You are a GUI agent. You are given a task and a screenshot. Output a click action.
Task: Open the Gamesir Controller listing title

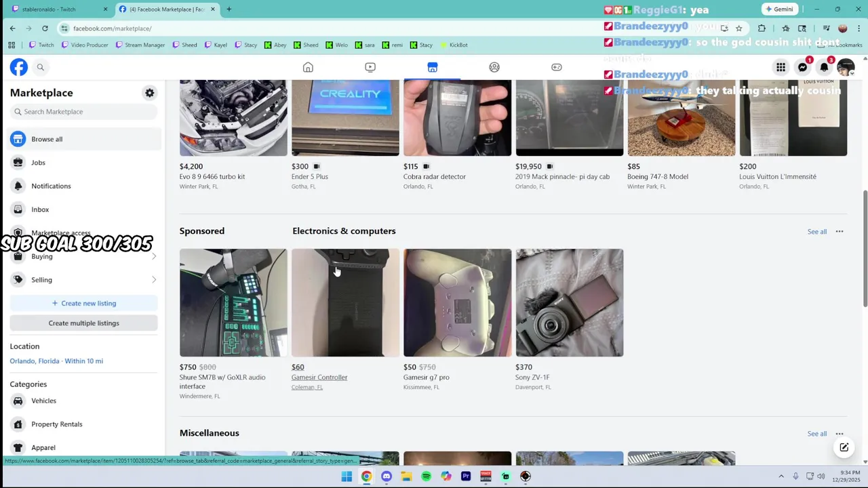coord(319,378)
